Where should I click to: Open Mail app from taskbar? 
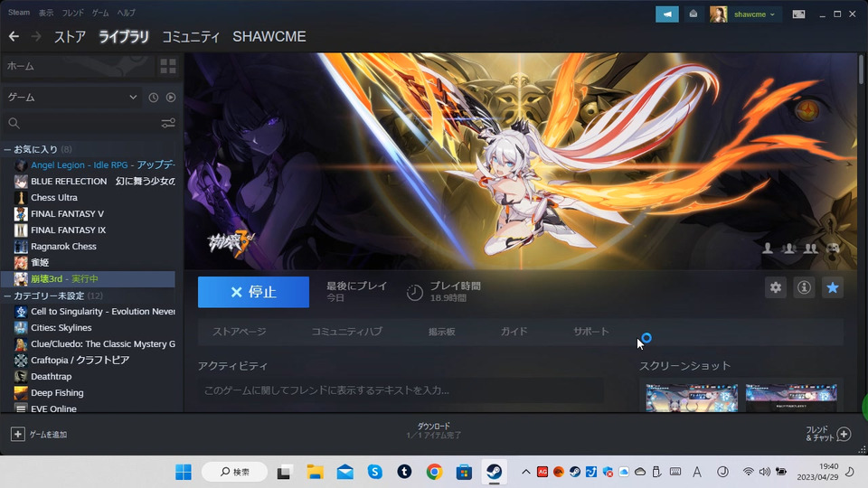click(344, 472)
